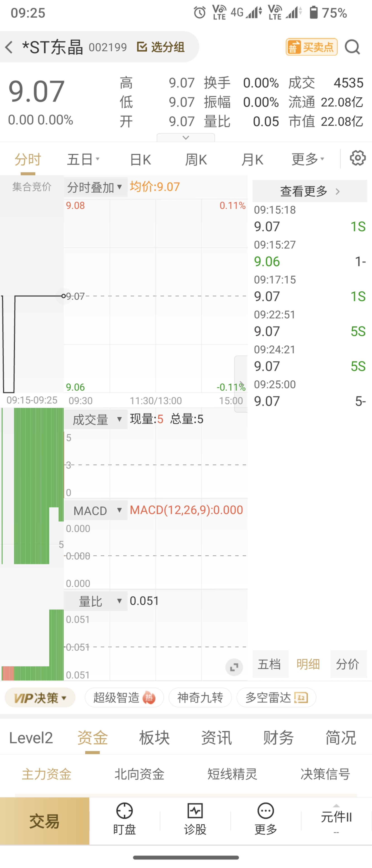
Task: Tap the 市值 22.08亿 market cap value
Action: 342,121
